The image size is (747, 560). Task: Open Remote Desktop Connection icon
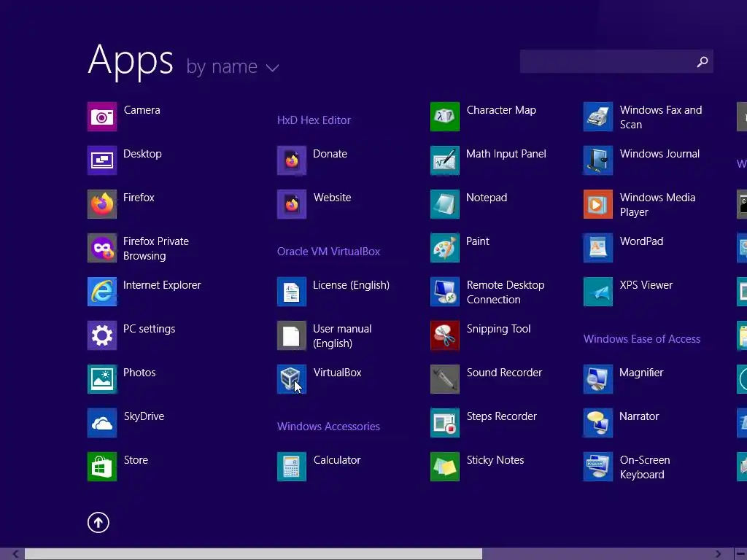(x=445, y=292)
